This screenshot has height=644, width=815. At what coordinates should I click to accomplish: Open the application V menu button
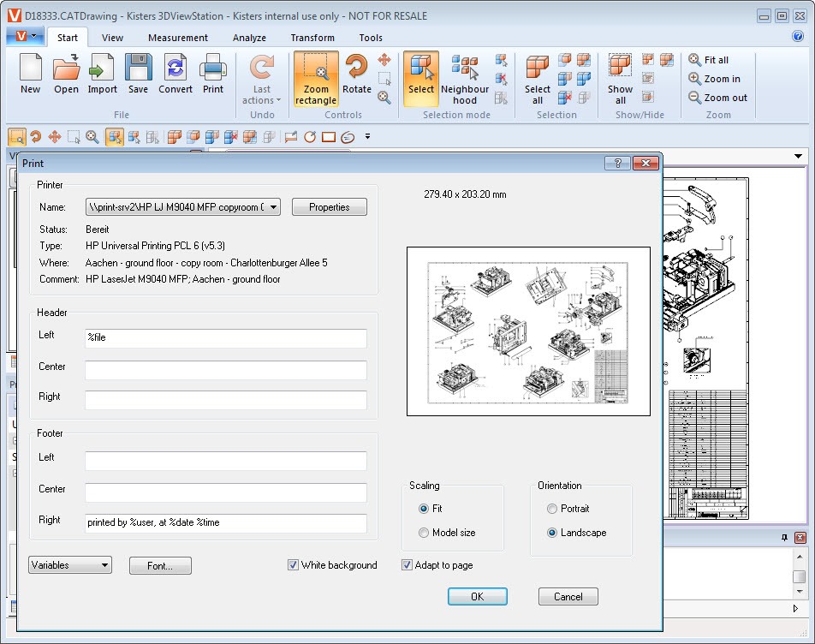pyautogui.click(x=25, y=36)
